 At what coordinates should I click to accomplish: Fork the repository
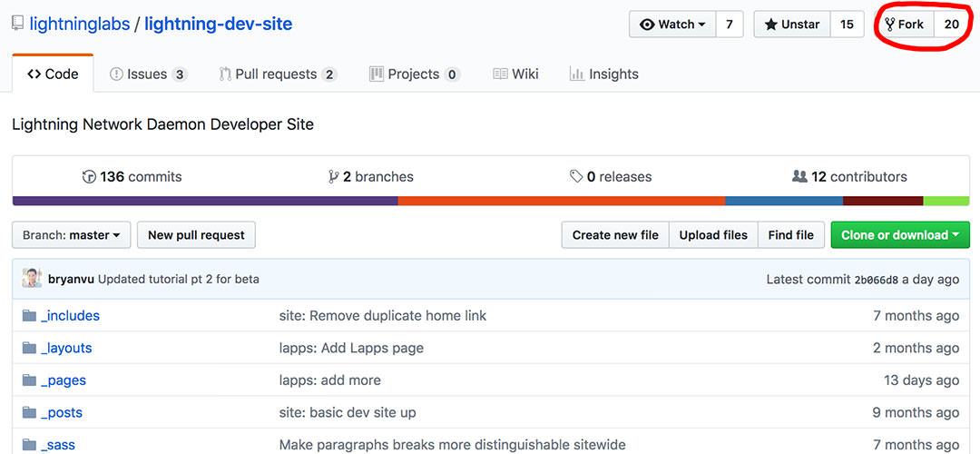pos(904,25)
